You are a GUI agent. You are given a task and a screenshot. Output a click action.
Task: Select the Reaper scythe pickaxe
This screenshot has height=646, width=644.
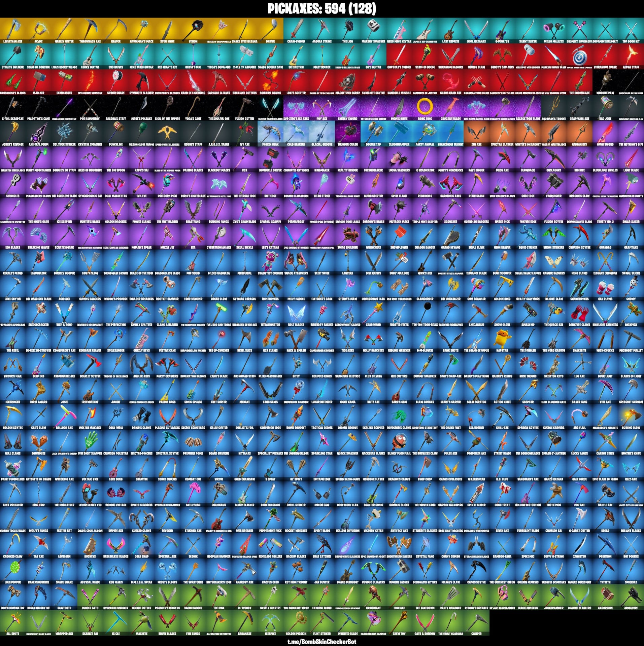coord(116,31)
